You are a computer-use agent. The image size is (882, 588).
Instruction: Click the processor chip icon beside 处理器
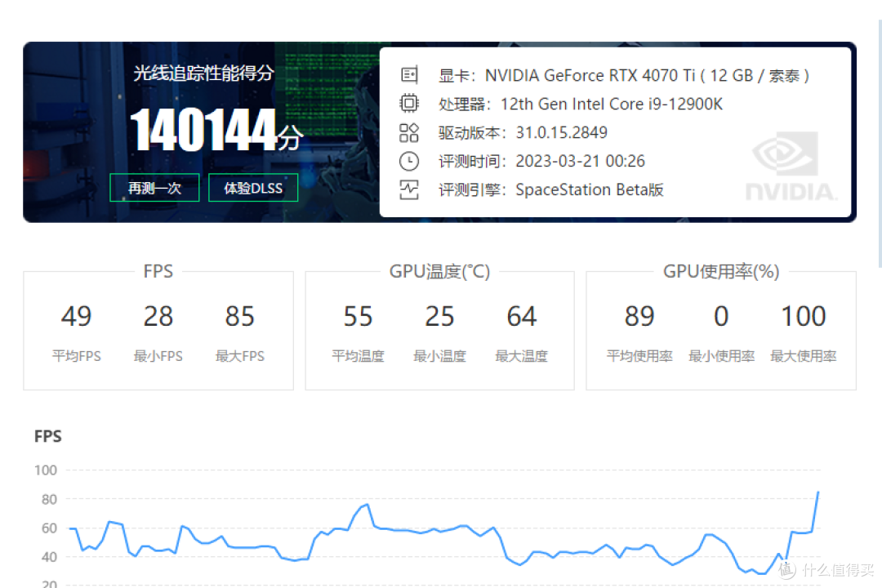click(409, 104)
